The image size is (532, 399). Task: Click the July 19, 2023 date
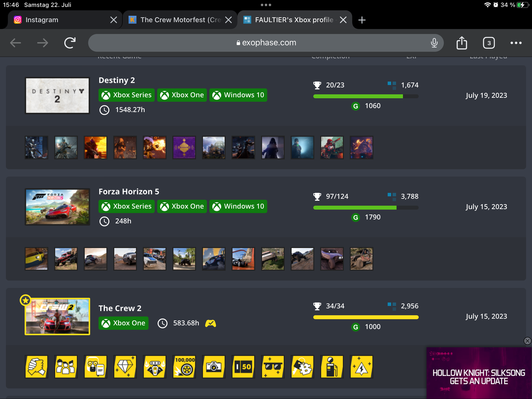coord(486,96)
